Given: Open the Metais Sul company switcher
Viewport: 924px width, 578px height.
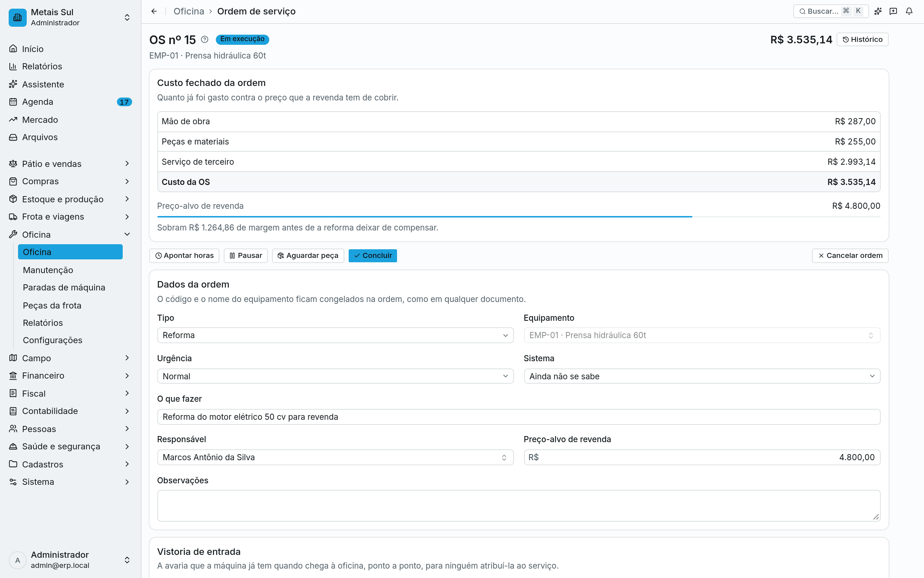Looking at the screenshot, I should click(x=70, y=18).
